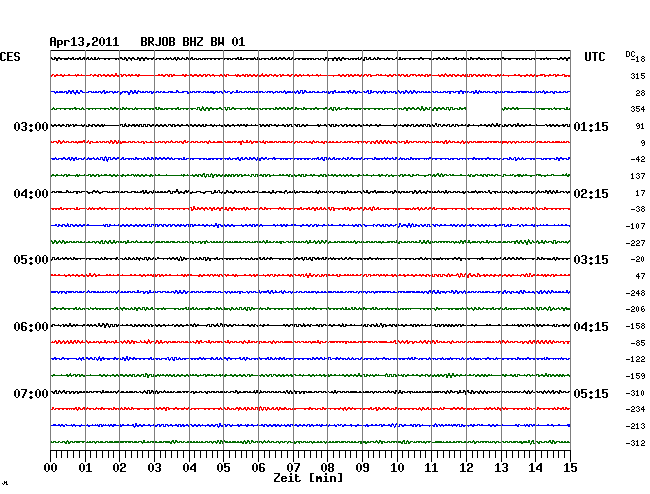The height and width of the screenshot is (494, 650).
Task: Click the x-axis minute label 08
Action: click(x=327, y=468)
